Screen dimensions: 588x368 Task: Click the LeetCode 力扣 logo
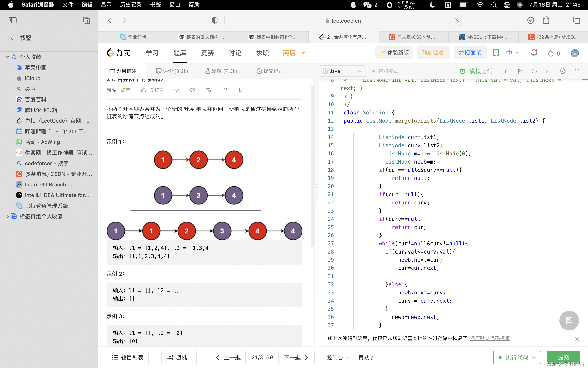click(x=119, y=53)
